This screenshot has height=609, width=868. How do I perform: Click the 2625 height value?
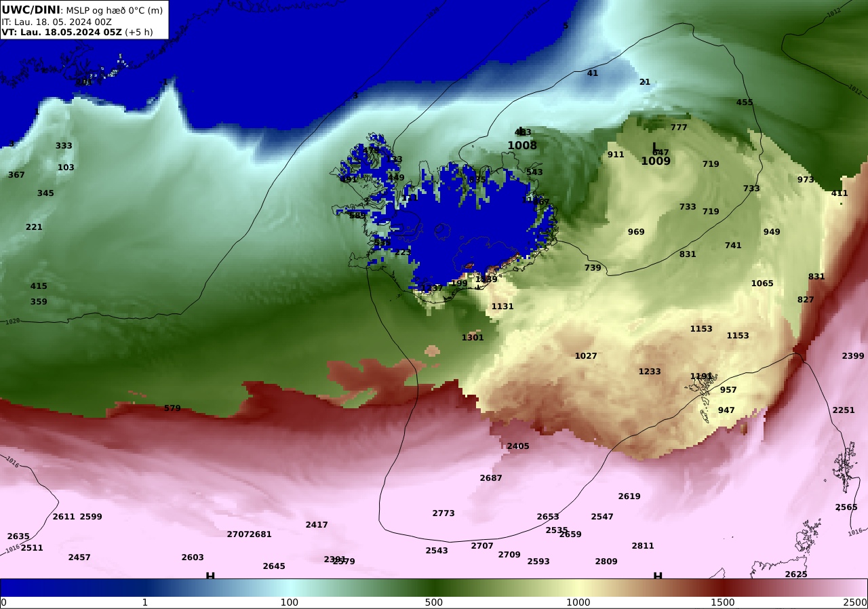click(x=796, y=574)
